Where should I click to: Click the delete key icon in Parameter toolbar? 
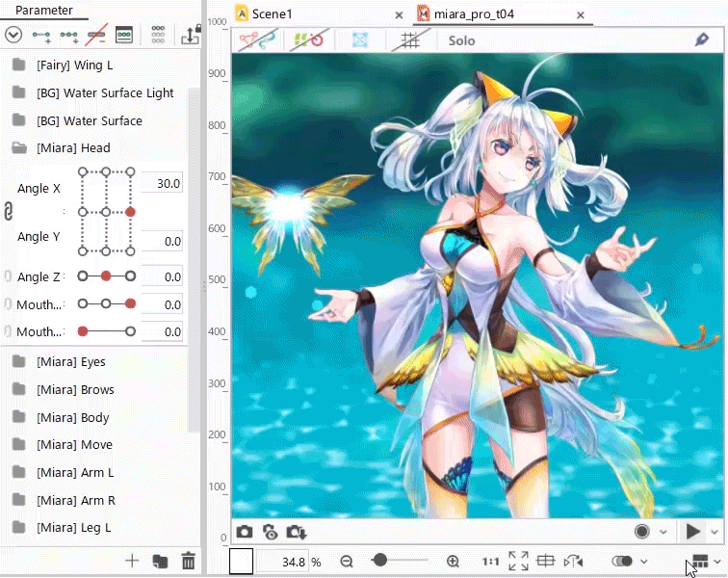click(x=96, y=36)
